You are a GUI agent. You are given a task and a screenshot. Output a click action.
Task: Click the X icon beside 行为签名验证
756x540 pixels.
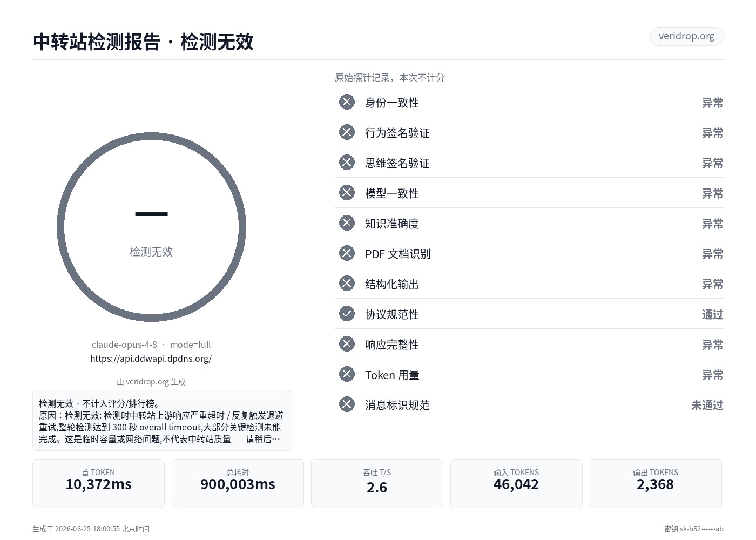coord(347,132)
